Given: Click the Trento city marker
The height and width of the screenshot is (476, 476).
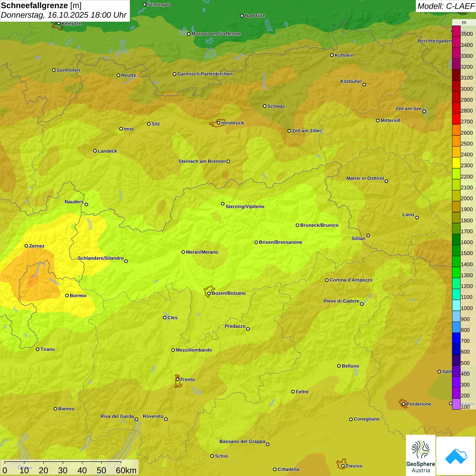Looking at the screenshot, I should point(177,379).
